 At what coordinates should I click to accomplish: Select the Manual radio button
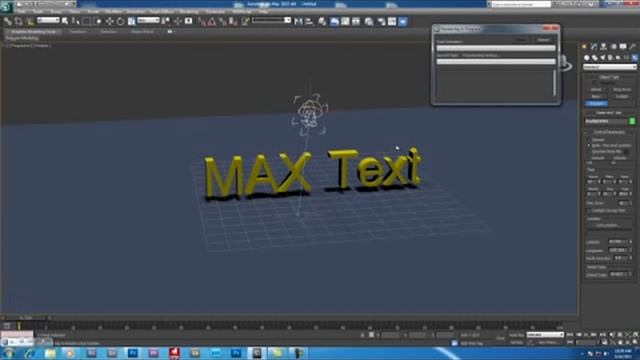click(589, 140)
